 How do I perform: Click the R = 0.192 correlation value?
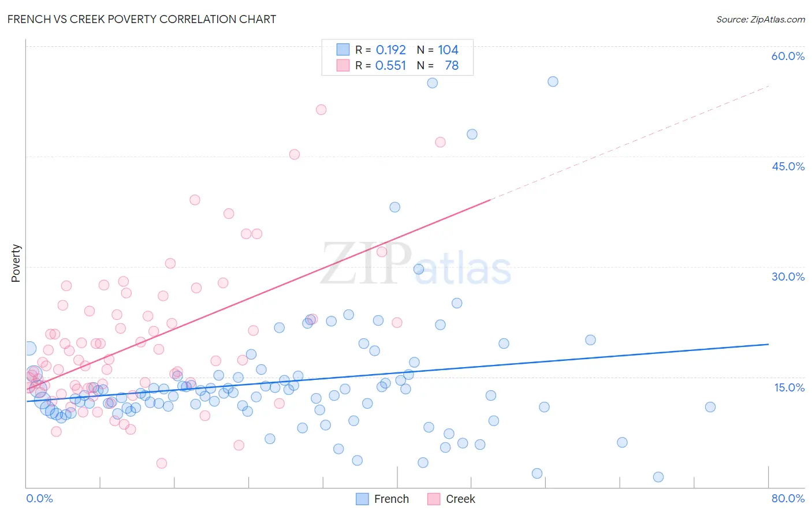tap(381, 50)
